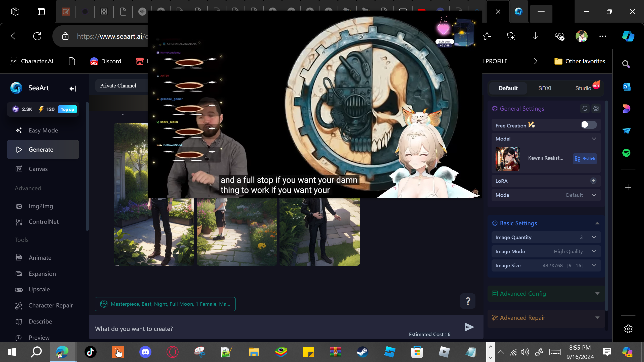This screenshot has width=644, height=362.
Task: Open the Other favorites folder
Action: click(580, 61)
